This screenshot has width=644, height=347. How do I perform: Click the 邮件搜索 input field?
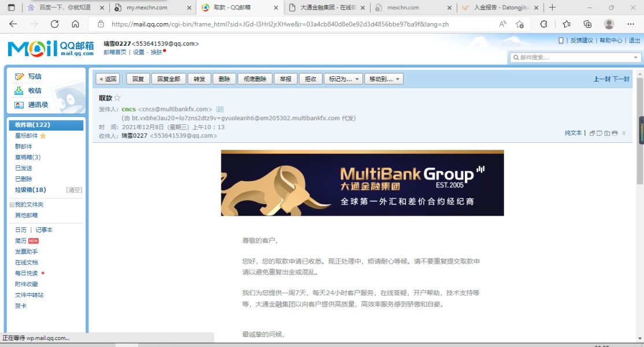tap(575, 57)
